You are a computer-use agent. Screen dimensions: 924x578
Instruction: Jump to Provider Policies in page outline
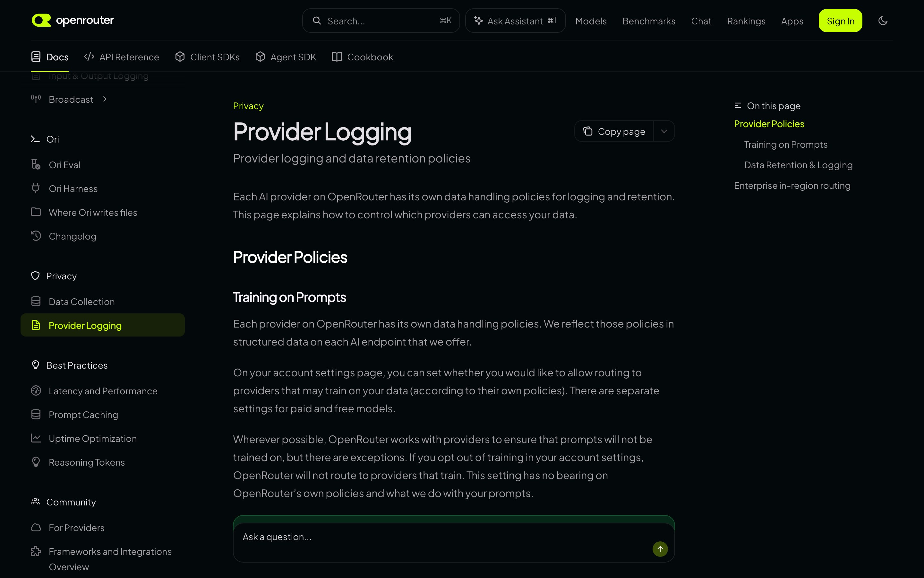(x=769, y=124)
